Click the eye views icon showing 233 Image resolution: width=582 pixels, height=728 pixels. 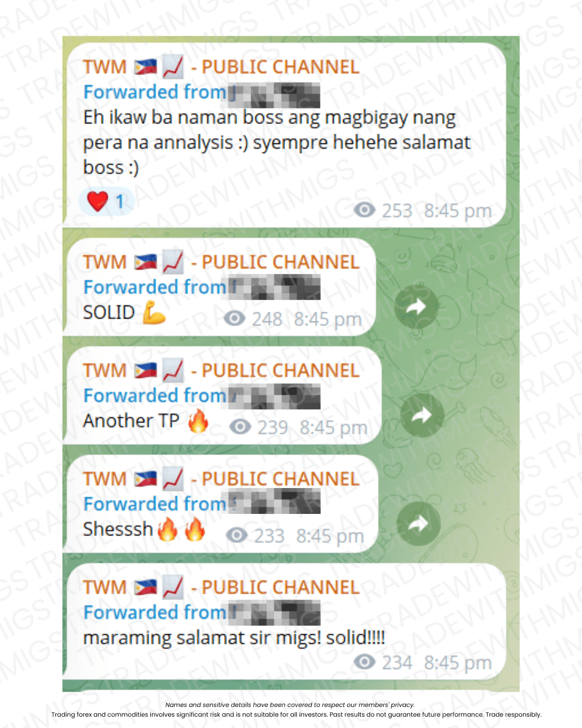[237, 535]
